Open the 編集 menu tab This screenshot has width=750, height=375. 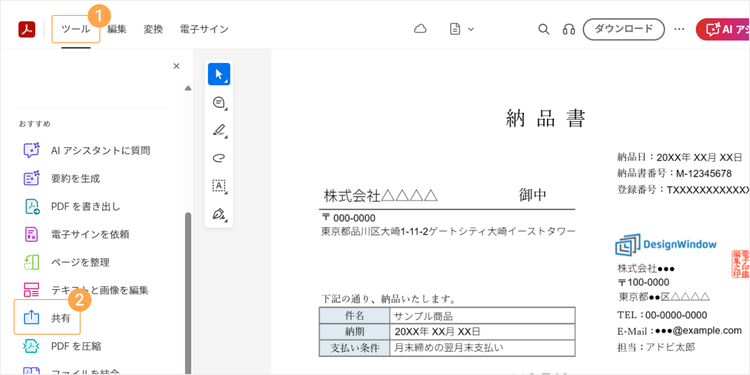[x=117, y=30]
